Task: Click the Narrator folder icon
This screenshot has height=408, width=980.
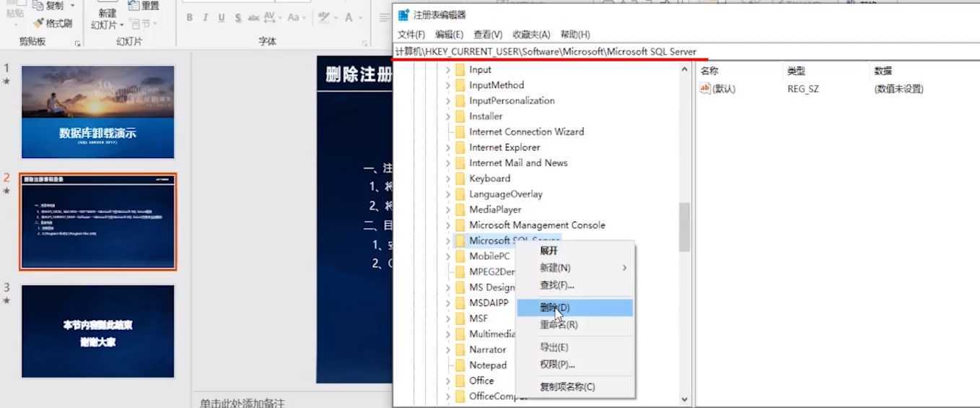Action: pyautogui.click(x=459, y=350)
